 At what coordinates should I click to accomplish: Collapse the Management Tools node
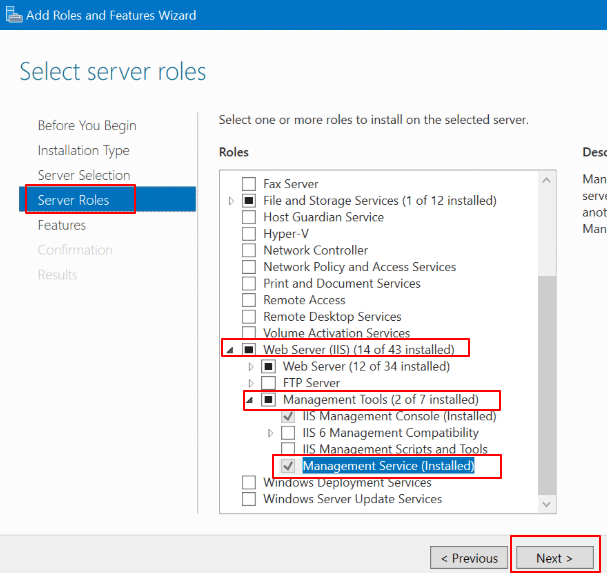coord(251,400)
